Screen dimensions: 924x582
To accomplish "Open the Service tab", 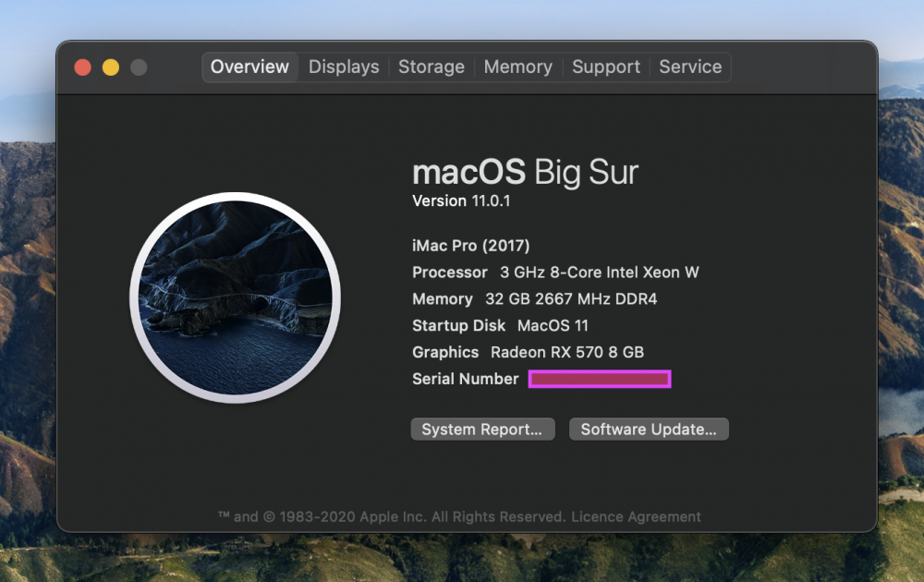I will tap(690, 67).
